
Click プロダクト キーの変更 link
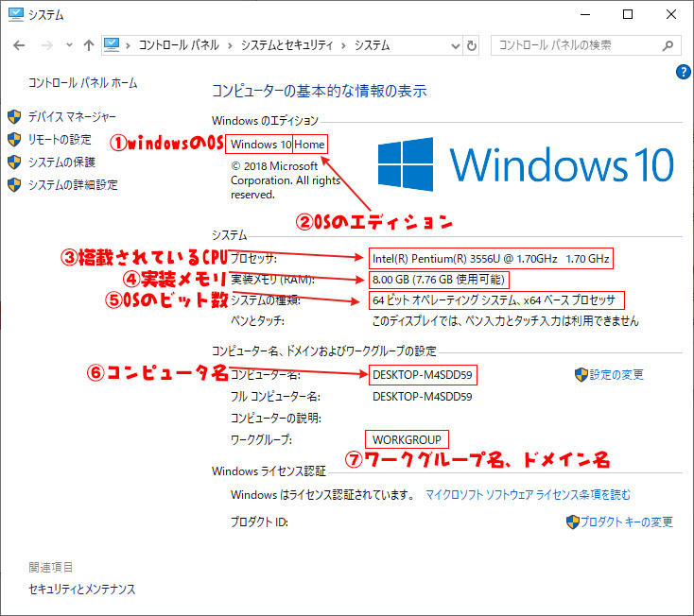coord(627,522)
